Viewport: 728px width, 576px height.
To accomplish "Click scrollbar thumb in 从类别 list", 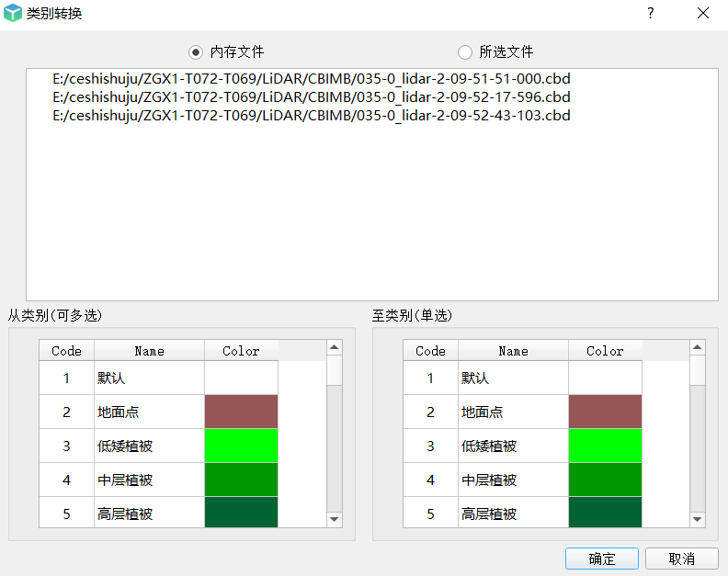I will (x=335, y=370).
